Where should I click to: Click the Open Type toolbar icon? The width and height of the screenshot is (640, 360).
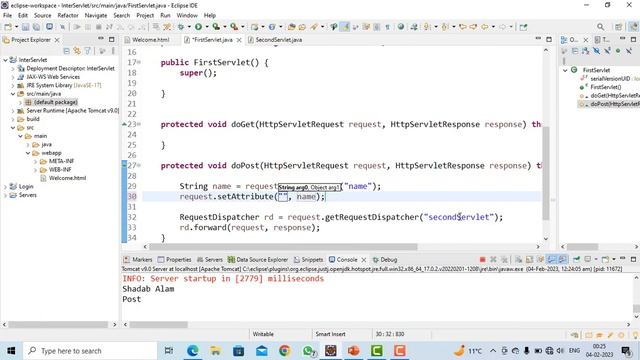pyautogui.click(x=291, y=27)
